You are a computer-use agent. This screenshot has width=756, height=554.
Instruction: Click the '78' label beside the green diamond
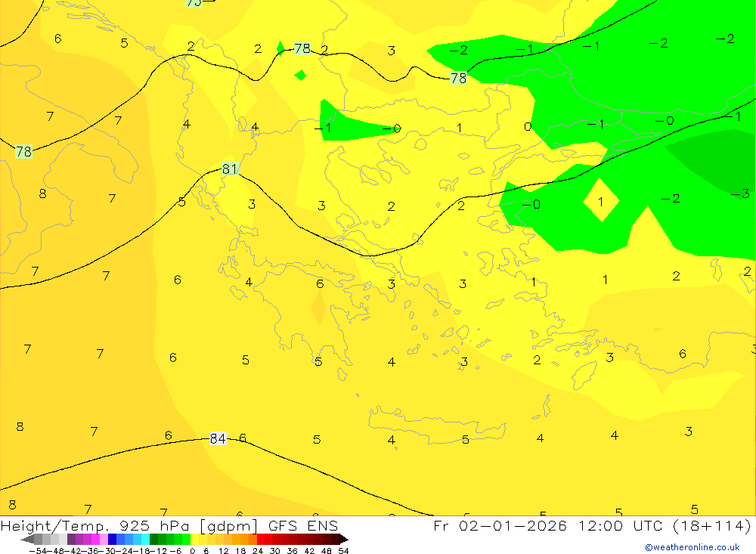(x=302, y=48)
